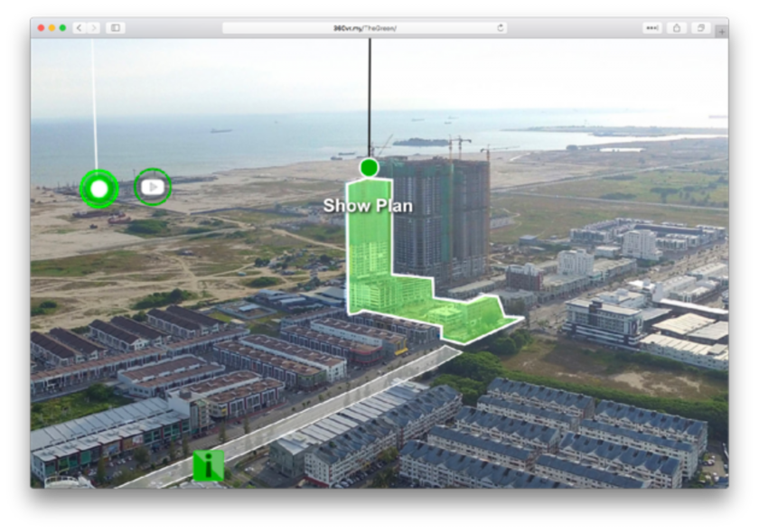Click the green fullscreen window button
The image size is (759, 532).
[x=62, y=28]
